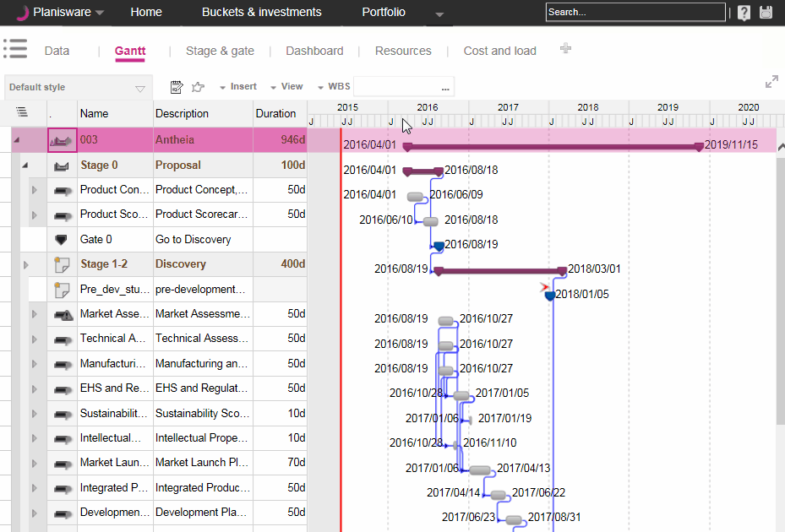Click the Description column header

point(203,114)
